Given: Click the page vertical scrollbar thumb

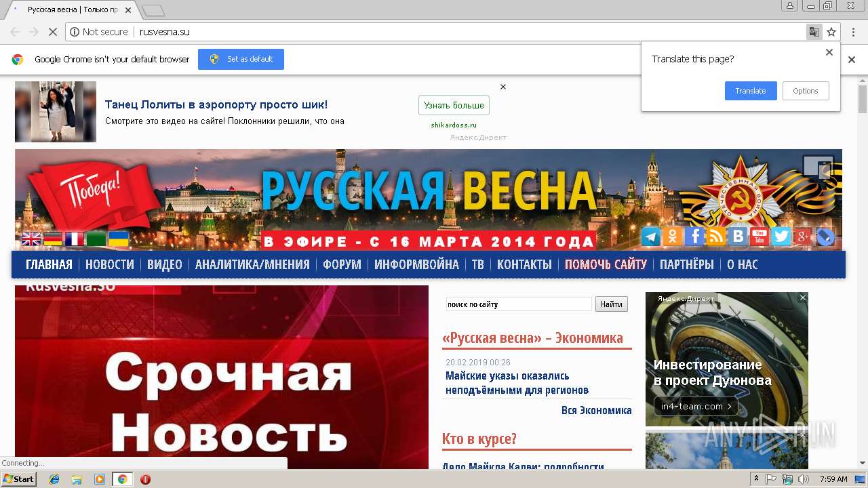Looking at the screenshot, I should (863, 100).
